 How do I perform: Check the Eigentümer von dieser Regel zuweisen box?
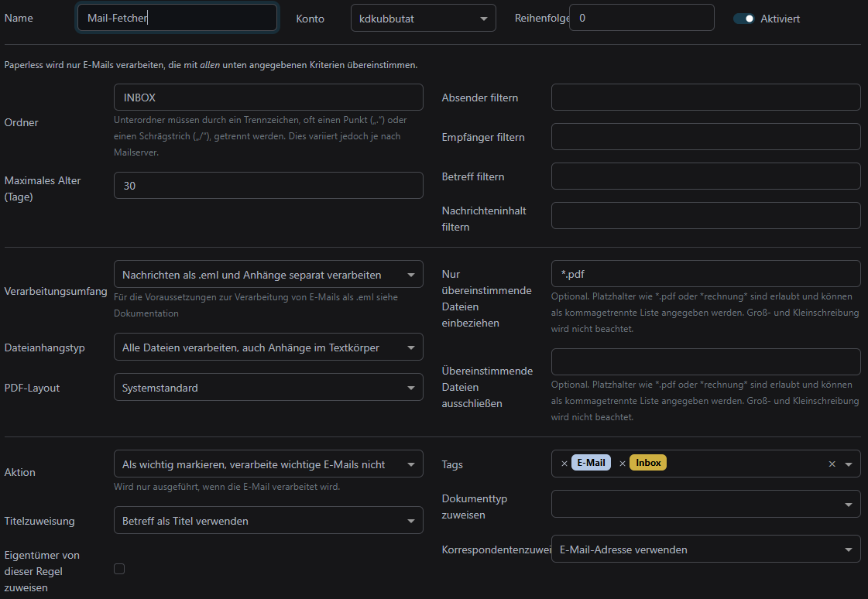point(119,569)
